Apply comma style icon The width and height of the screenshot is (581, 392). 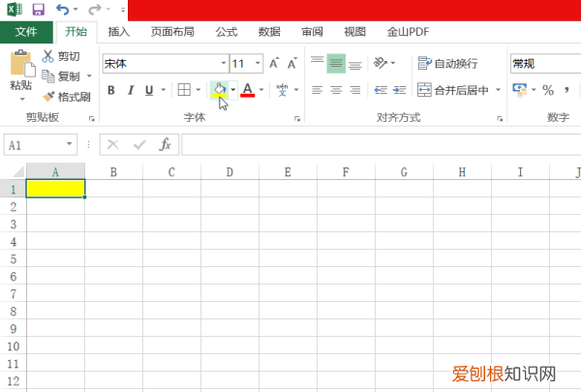566,90
